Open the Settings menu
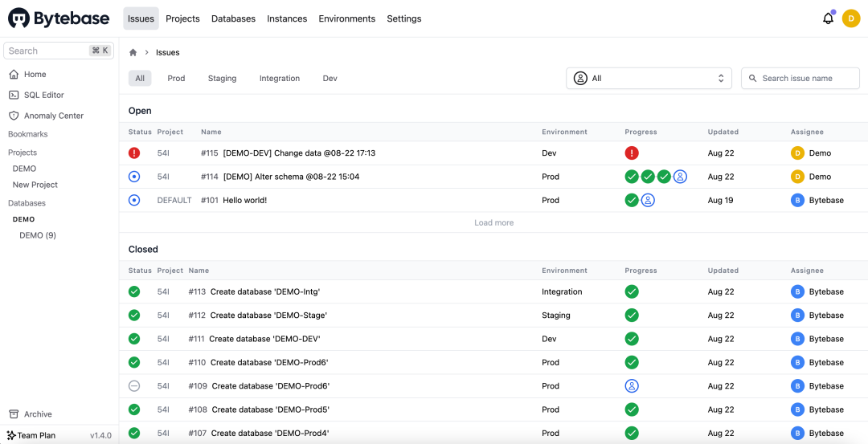This screenshot has height=444, width=868. [x=403, y=18]
